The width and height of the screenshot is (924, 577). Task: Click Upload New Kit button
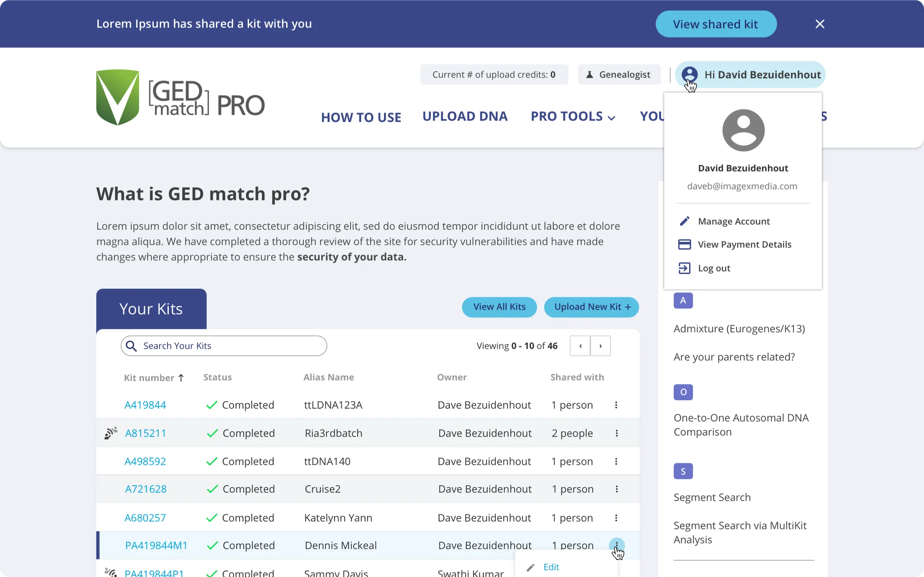pos(591,307)
